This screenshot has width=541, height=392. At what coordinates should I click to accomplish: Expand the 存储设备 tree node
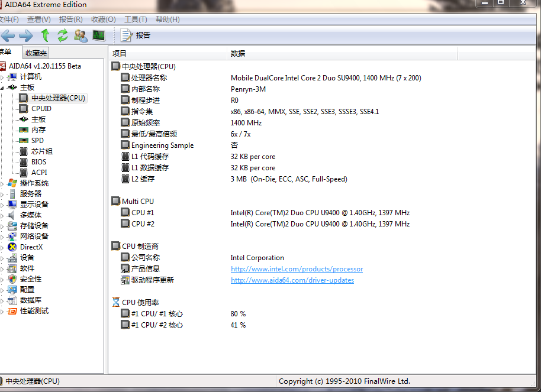[2, 226]
